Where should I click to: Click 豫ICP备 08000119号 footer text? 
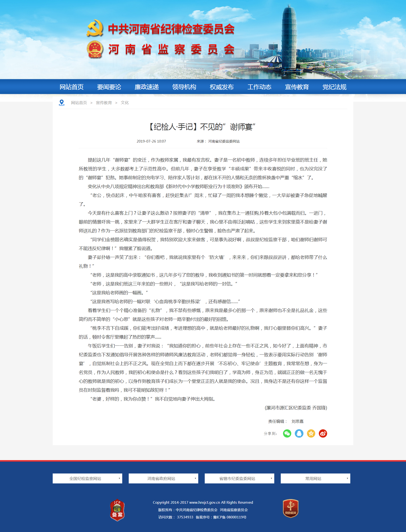point(230,517)
